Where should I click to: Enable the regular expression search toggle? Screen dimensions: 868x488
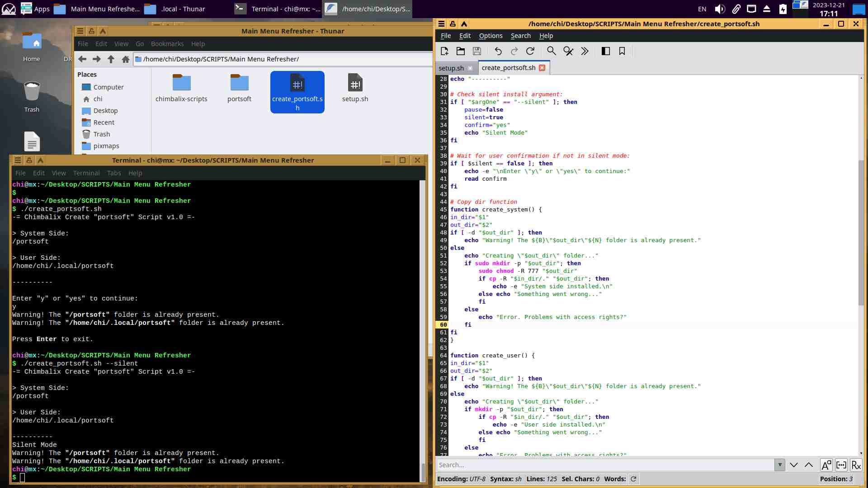pos(856,465)
